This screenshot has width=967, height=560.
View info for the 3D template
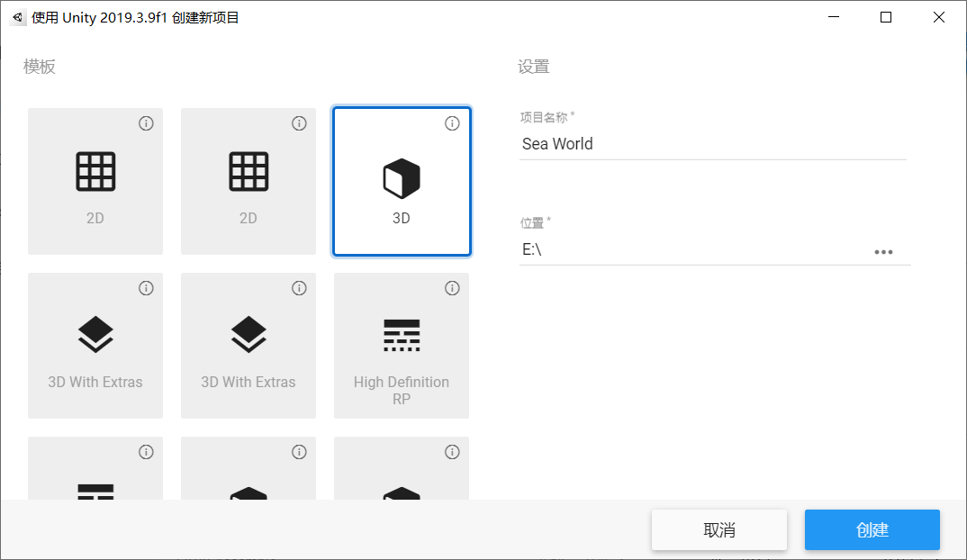(452, 123)
